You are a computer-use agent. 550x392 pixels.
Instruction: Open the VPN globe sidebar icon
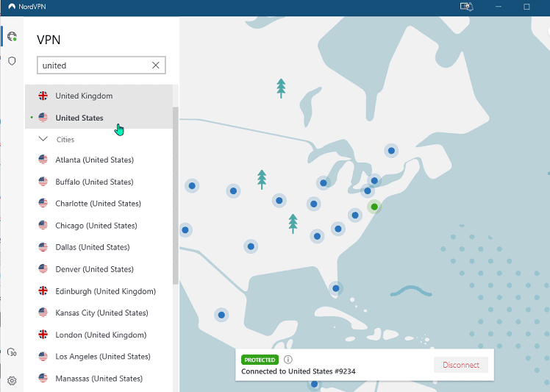[x=12, y=36]
